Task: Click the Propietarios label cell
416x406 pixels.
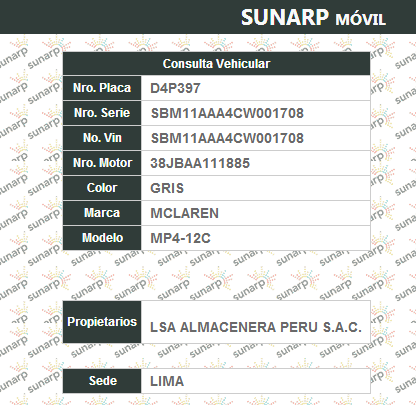Action: 102,322
